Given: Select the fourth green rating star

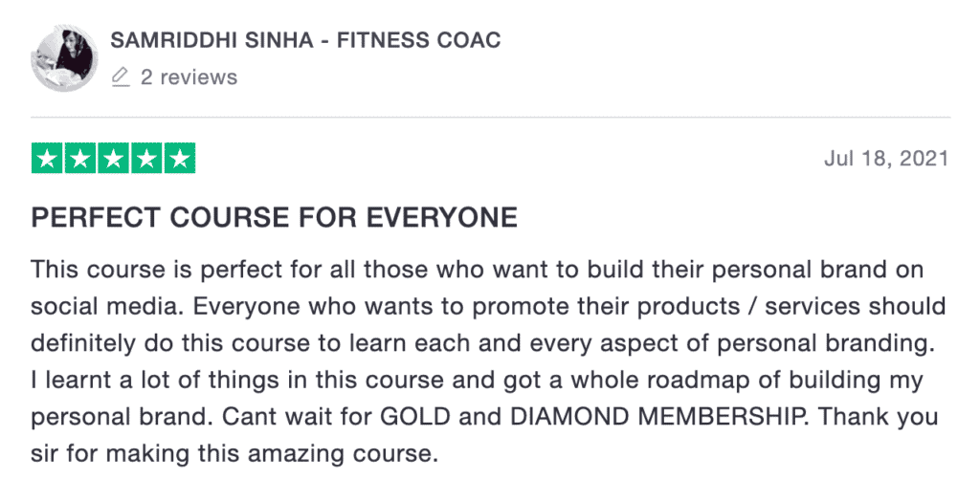Looking at the screenshot, I should (x=146, y=158).
